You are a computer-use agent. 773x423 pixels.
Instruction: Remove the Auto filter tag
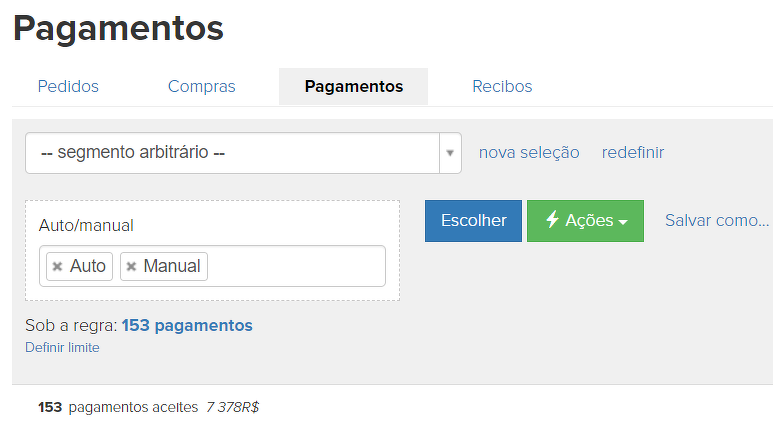(x=57, y=266)
